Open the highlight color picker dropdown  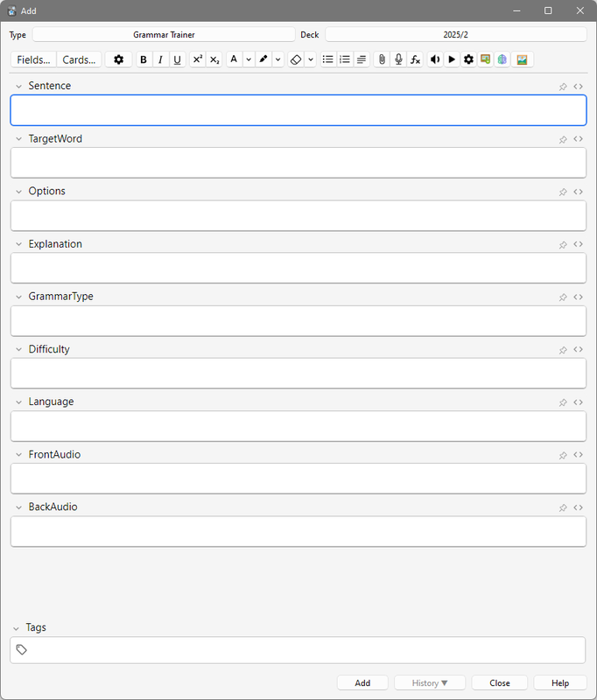click(277, 59)
